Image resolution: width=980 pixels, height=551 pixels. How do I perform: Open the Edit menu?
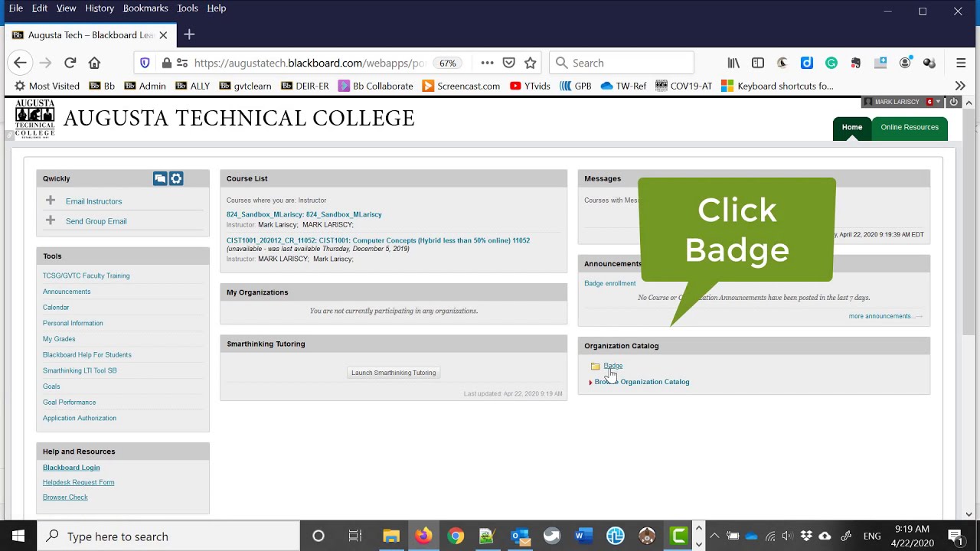(x=40, y=8)
